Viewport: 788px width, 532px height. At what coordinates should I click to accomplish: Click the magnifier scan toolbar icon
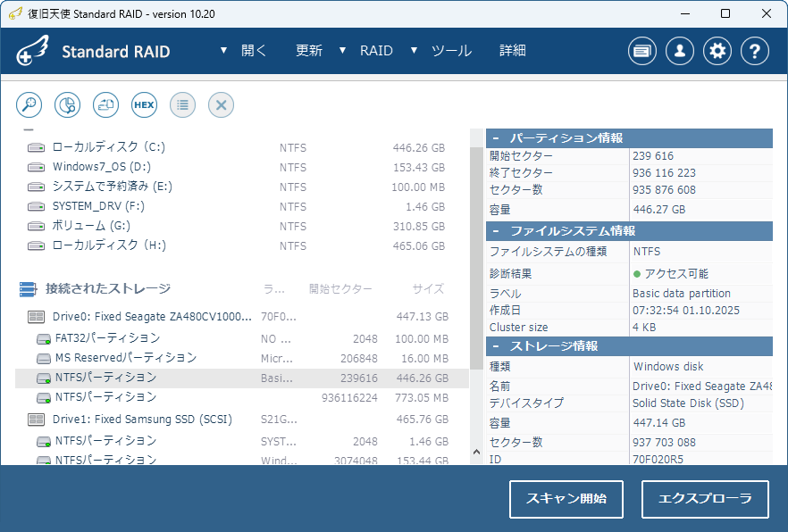(x=29, y=105)
